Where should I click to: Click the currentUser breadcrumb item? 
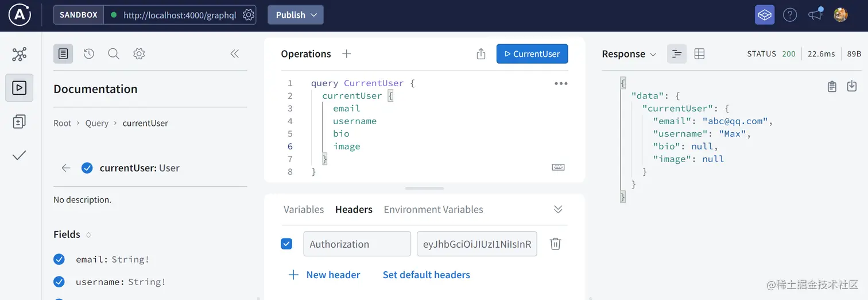[x=145, y=123]
